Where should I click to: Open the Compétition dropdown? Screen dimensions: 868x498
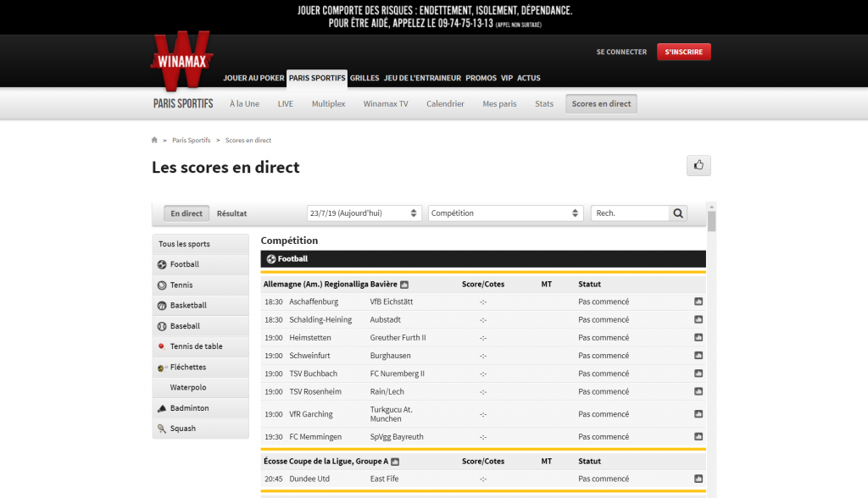point(505,213)
